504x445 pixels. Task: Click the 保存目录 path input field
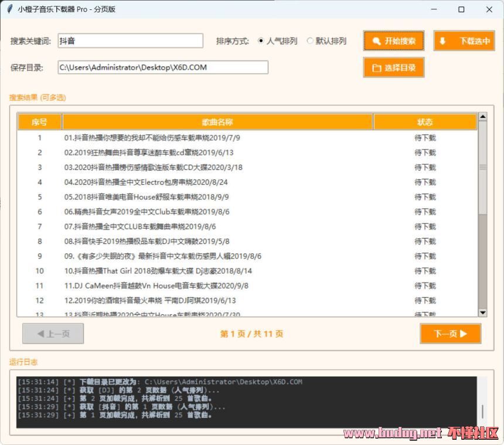163,67
